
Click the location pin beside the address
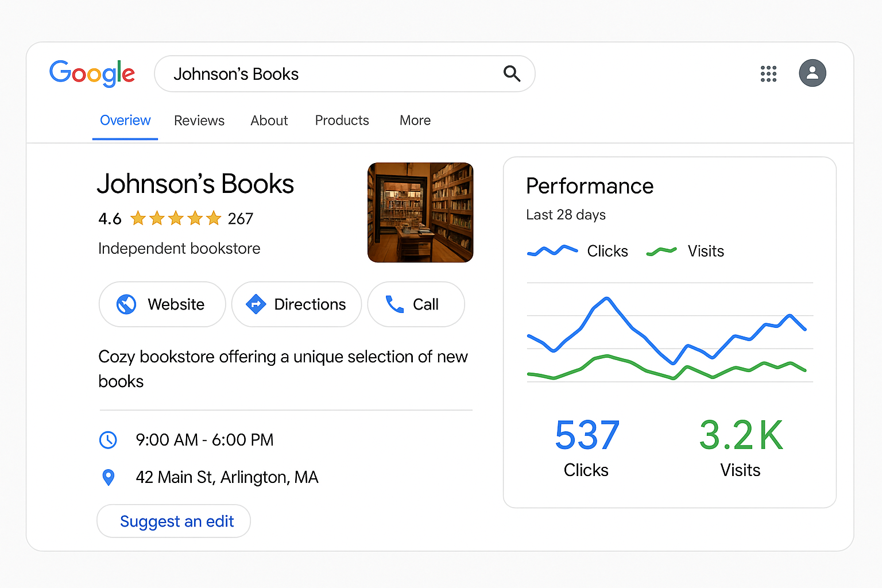(109, 477)
